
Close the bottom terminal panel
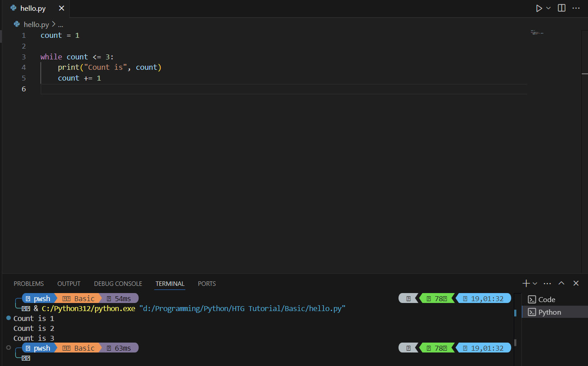click(576, 283)
